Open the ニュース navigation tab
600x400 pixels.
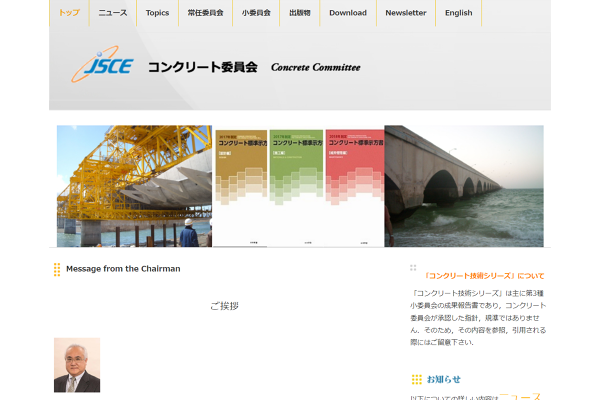pyautogui.click(x=113, y=13)
